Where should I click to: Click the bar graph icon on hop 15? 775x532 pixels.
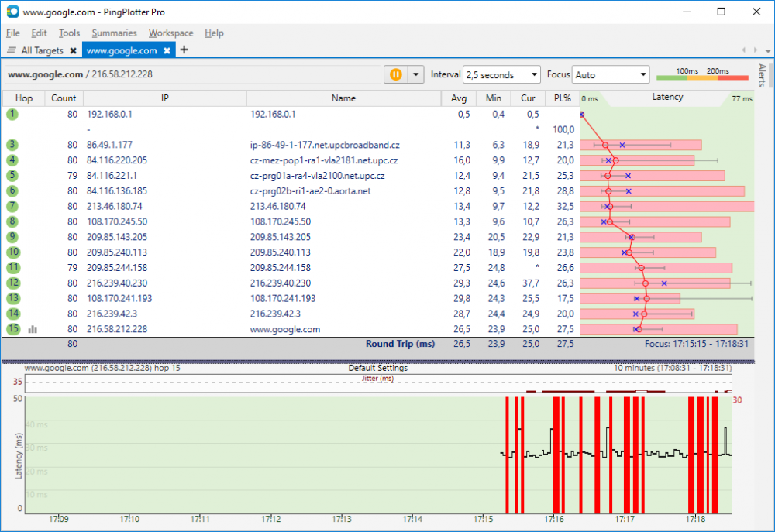click(x=33, y=329)
